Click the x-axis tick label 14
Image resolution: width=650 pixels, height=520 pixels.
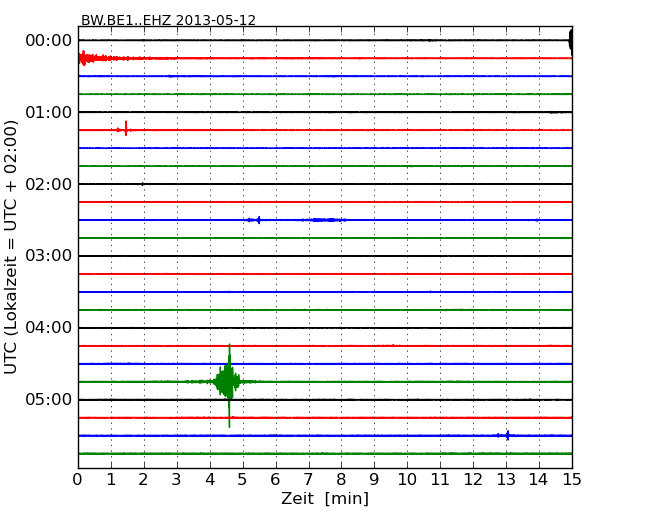(539, 480)
